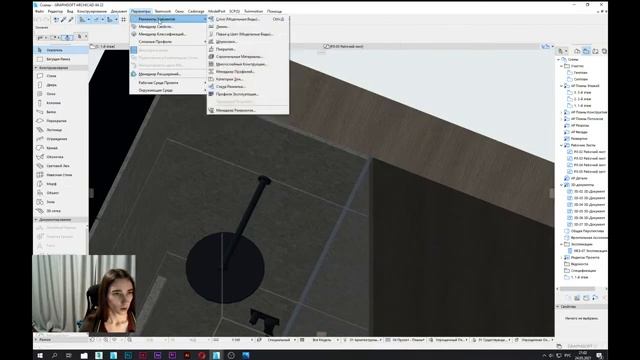Open Рабочая Среда Проекта submenu

(168, 83)
